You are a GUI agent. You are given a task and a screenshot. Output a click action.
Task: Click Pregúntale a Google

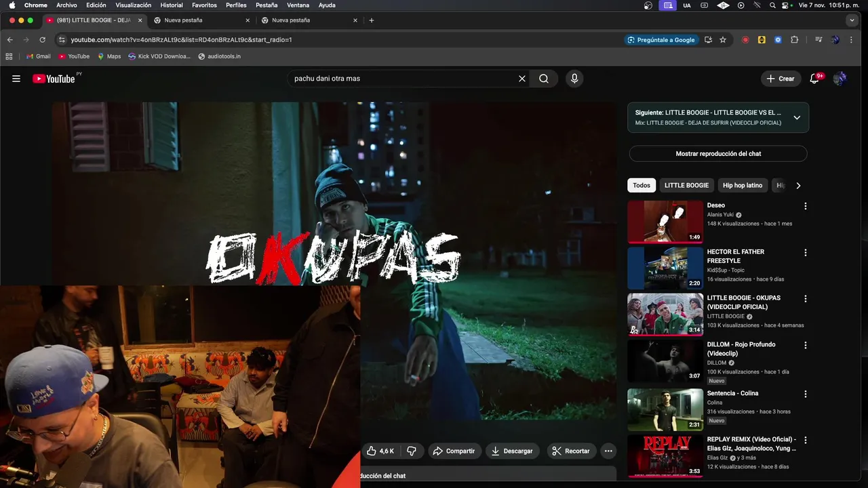point(661,40)
